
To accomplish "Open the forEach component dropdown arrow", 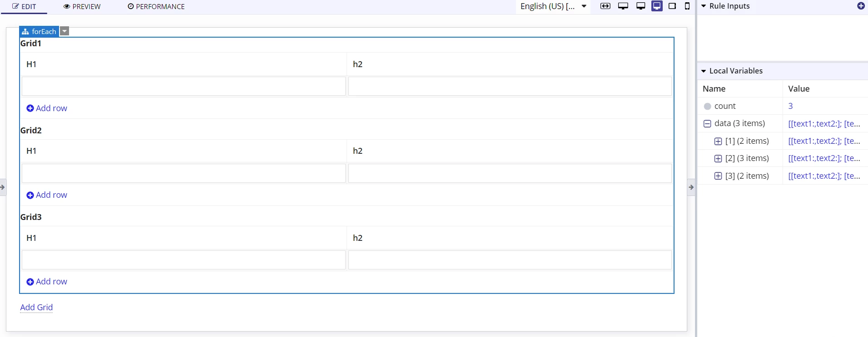I will point(65,31).
